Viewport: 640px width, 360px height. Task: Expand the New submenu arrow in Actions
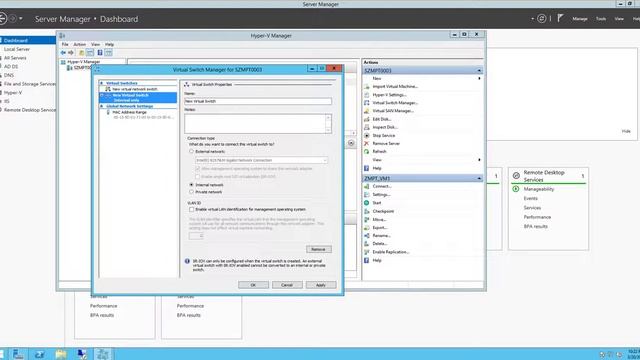(x=479, y=78)
